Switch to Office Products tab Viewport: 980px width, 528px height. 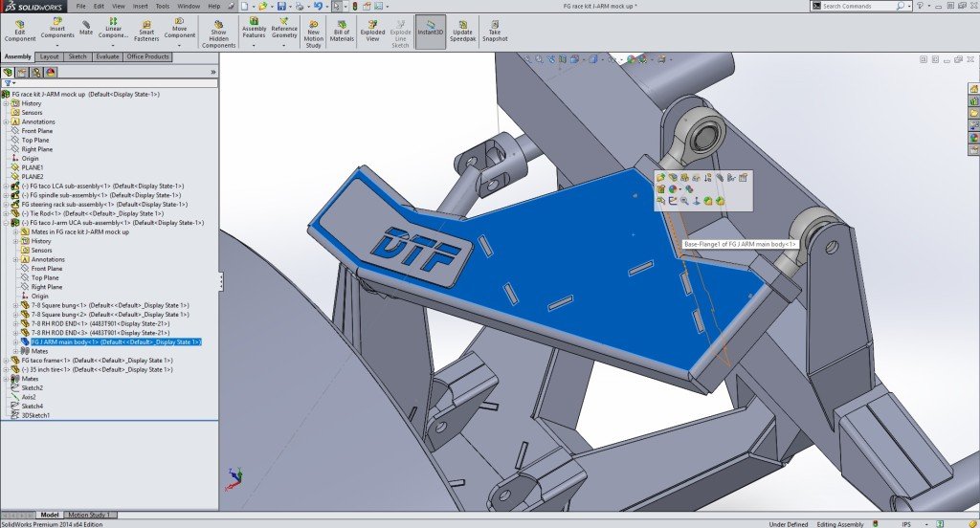click(147, 56)
